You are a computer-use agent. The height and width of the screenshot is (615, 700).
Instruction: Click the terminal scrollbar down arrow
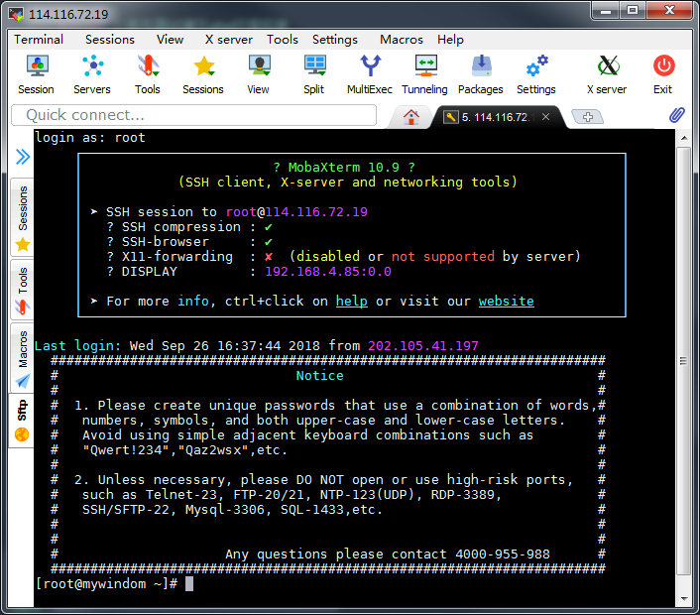point(684,599)
